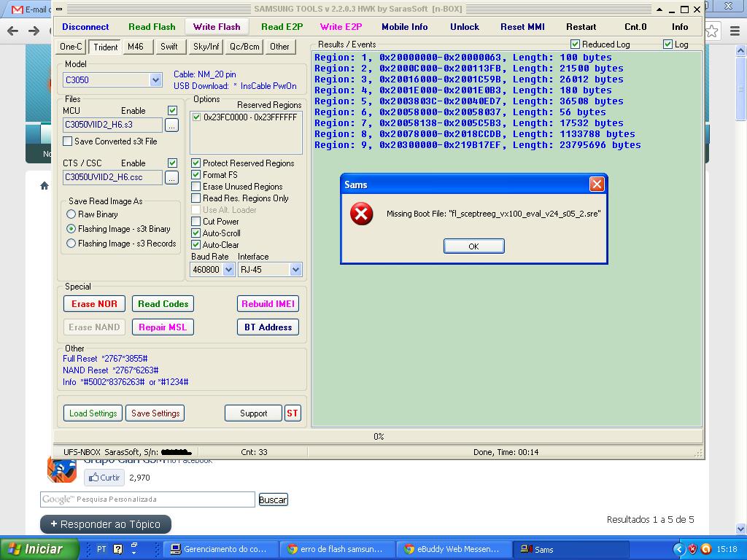Toggle the Format FS checkbox
The image size is (747, 560).
click(196, 175)
